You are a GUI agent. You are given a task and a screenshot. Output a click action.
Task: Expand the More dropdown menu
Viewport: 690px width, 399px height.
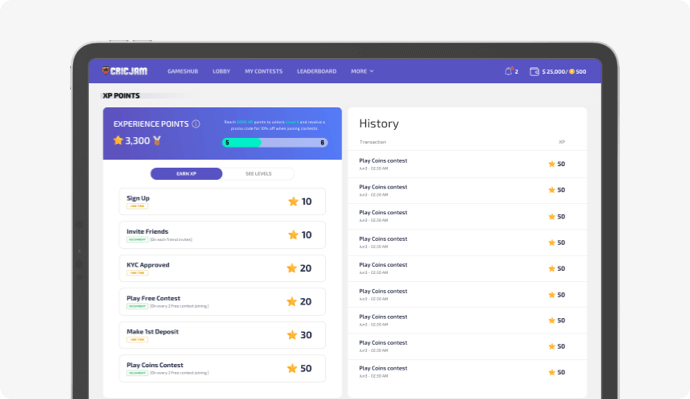pyautogui.click(x=362, y=71)
